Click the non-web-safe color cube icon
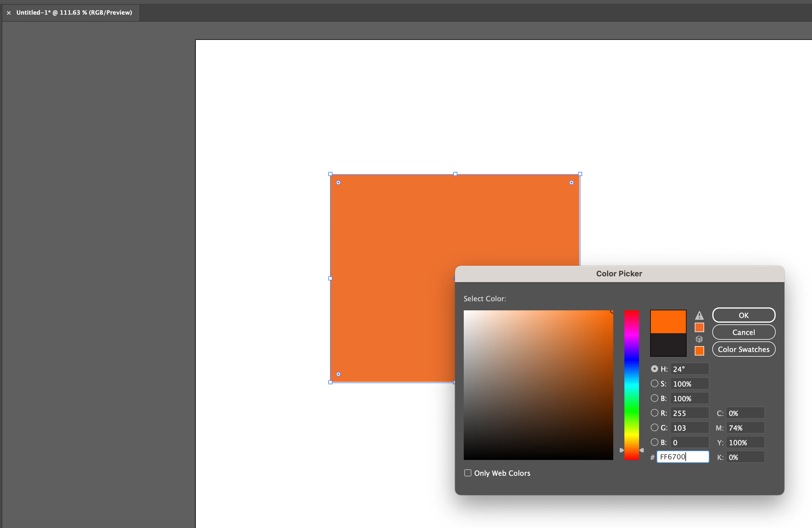 [699, 339]
